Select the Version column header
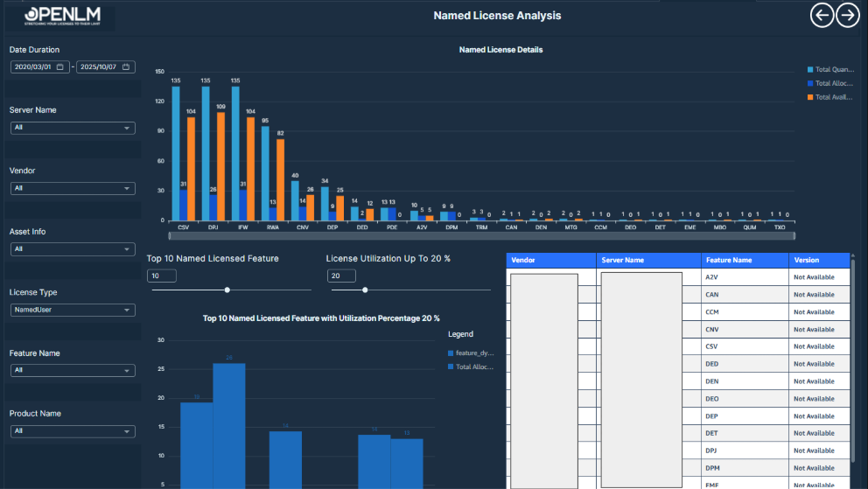The image size is (868, 489). click(x=818, y=261)
